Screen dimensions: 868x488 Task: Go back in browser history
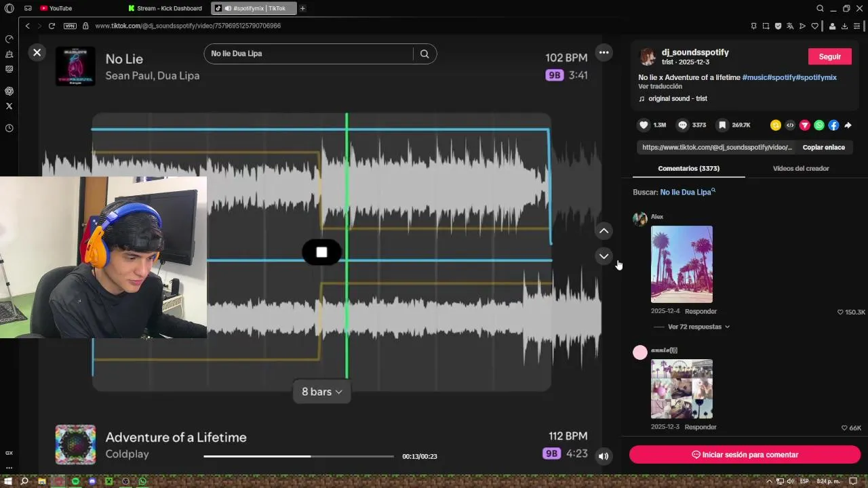(x=27, y=26)
